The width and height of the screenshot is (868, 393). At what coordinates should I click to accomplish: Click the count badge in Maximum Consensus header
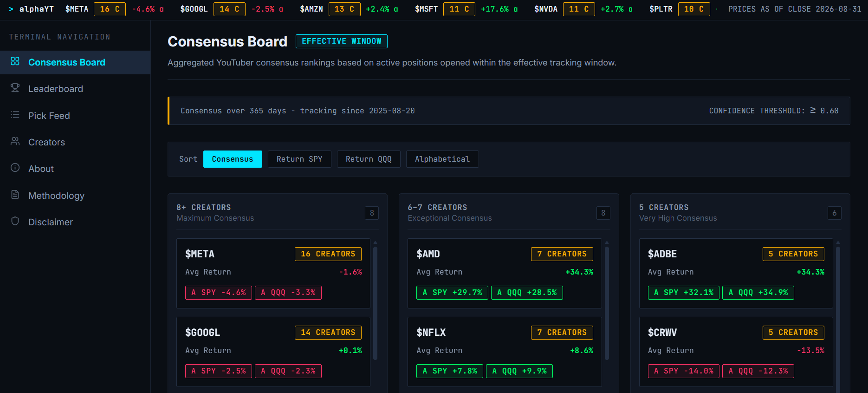coord(372,213)
